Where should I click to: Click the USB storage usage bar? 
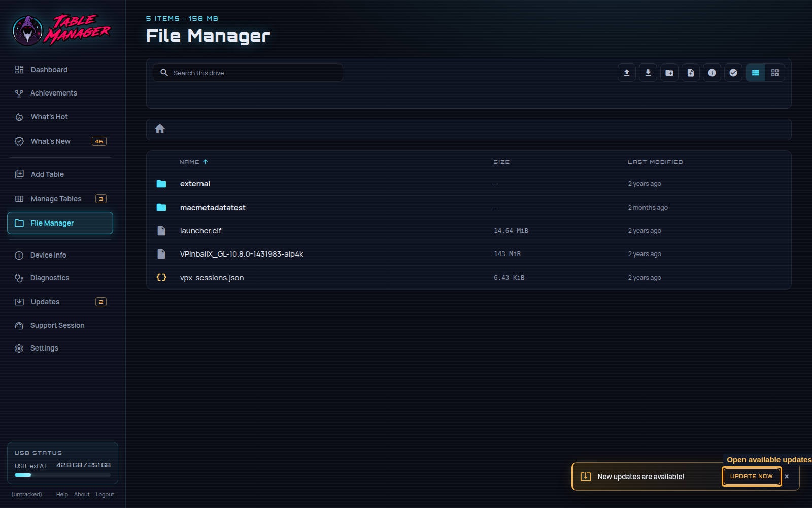(x=62, y=475)
